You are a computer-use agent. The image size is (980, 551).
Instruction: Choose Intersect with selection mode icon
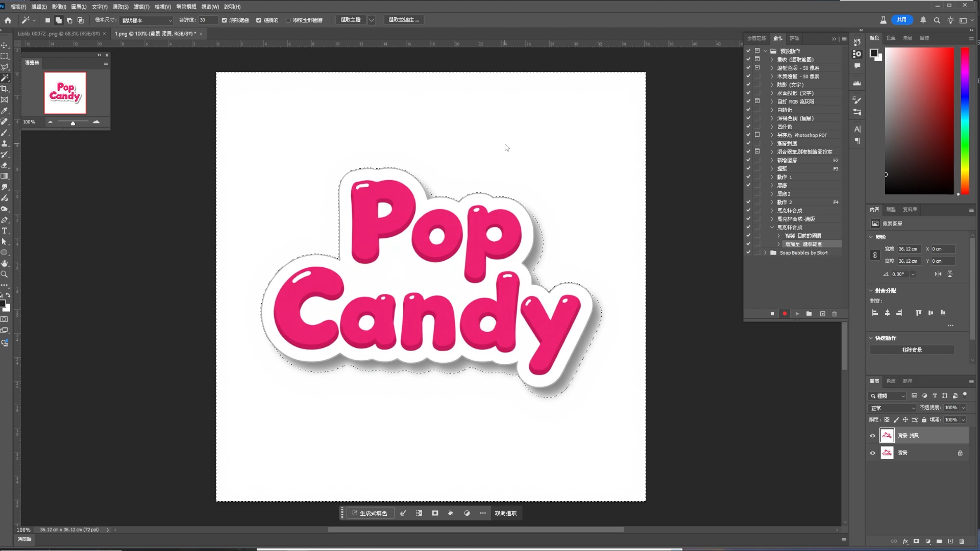(x=80, y=20)
